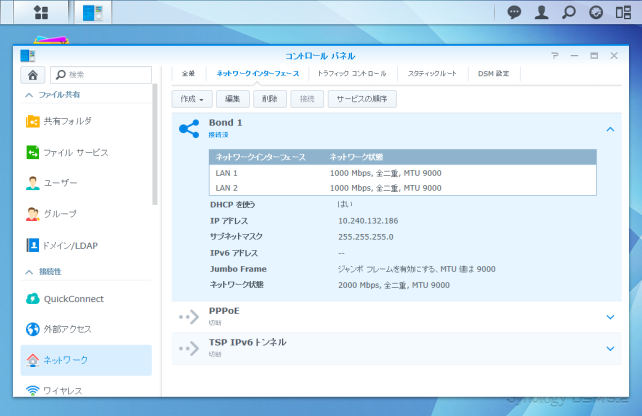
Task: Open ワイヤレス settings
Action: 86,391
